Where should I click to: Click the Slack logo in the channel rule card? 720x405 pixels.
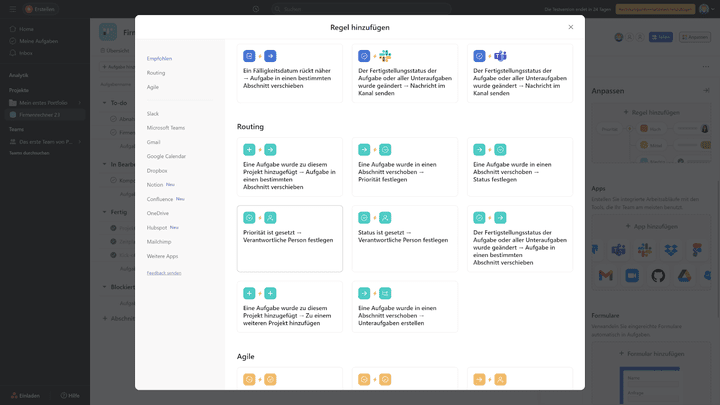tap(385, 56)
